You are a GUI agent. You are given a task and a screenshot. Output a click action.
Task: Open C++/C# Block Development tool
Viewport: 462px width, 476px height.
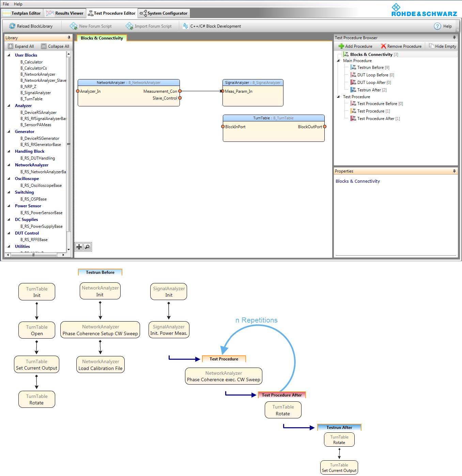212,26
